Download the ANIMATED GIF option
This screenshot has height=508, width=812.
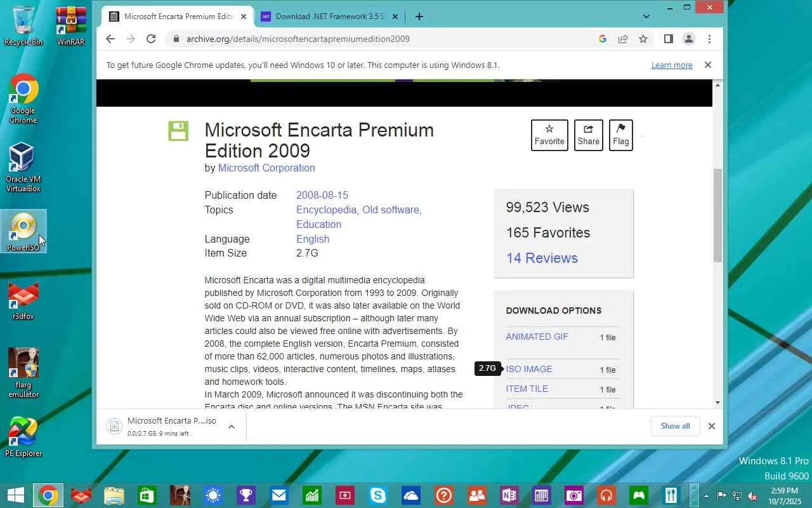click(537, 337)
